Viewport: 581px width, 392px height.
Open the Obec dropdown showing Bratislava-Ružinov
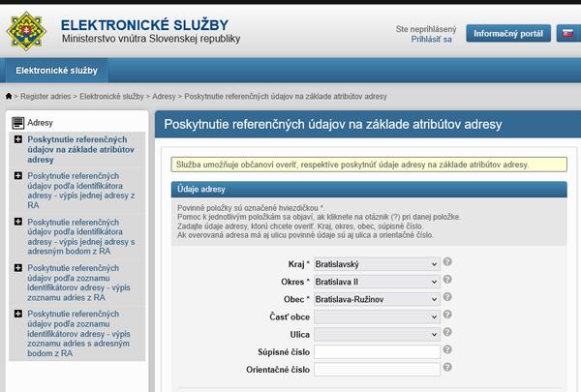pos(377,298)
